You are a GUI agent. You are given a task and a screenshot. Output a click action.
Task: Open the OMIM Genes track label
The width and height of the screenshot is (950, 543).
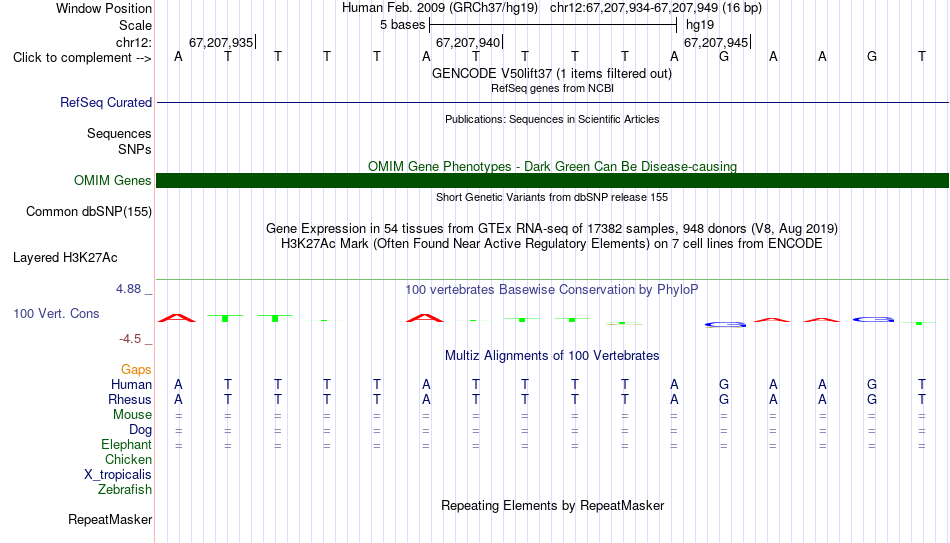click(112, 181)
